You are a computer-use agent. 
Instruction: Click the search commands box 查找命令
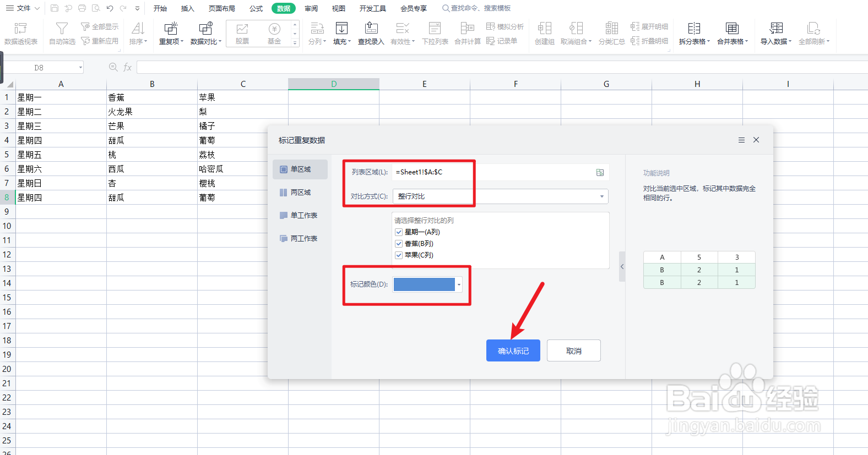476,8
